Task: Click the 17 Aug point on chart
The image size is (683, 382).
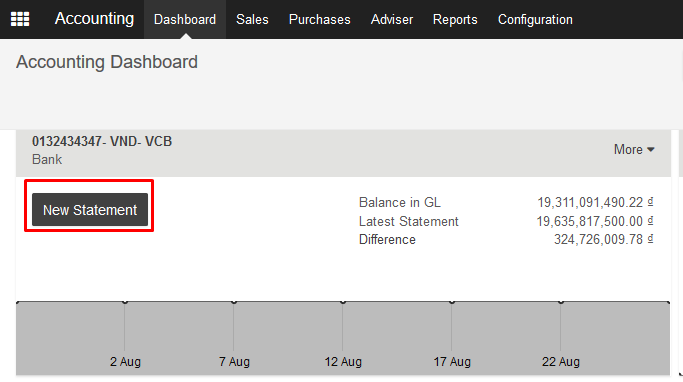Action: [x=452, y=301]
